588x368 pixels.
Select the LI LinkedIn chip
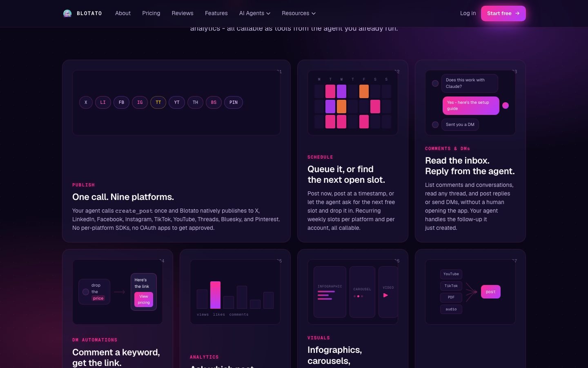pyautogui.click(x=103, y=102)
